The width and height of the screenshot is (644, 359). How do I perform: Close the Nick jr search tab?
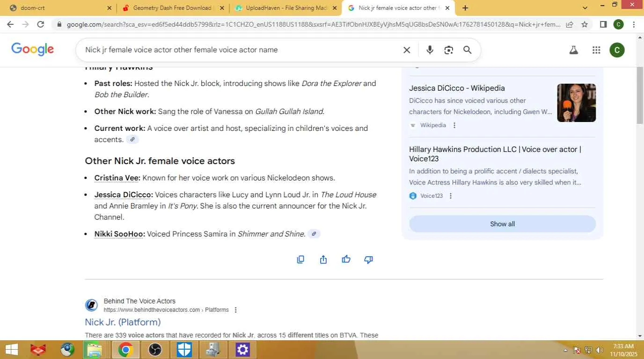pos(447,8)
